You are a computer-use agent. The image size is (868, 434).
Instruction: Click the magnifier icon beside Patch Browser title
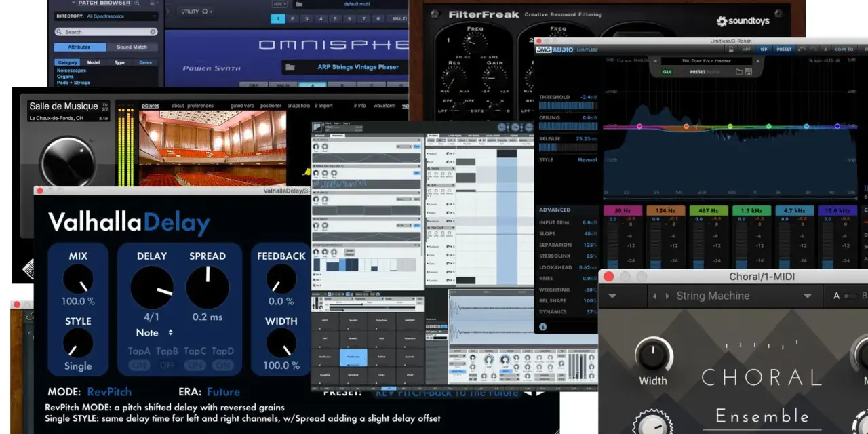(137, 3)
